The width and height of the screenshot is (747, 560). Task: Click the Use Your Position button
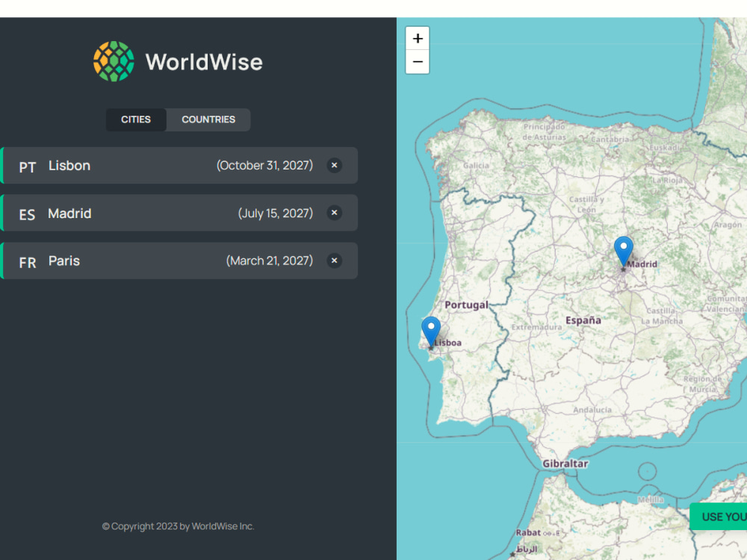tap(719, 517)
